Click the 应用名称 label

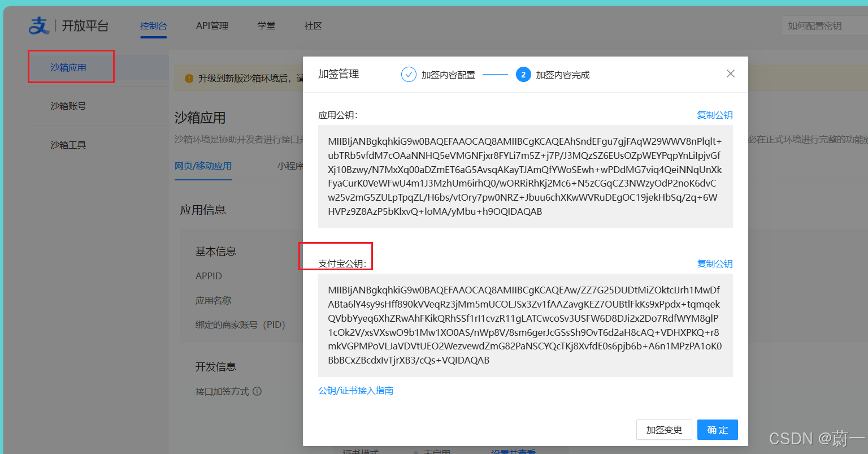click(x=214, y=300)
